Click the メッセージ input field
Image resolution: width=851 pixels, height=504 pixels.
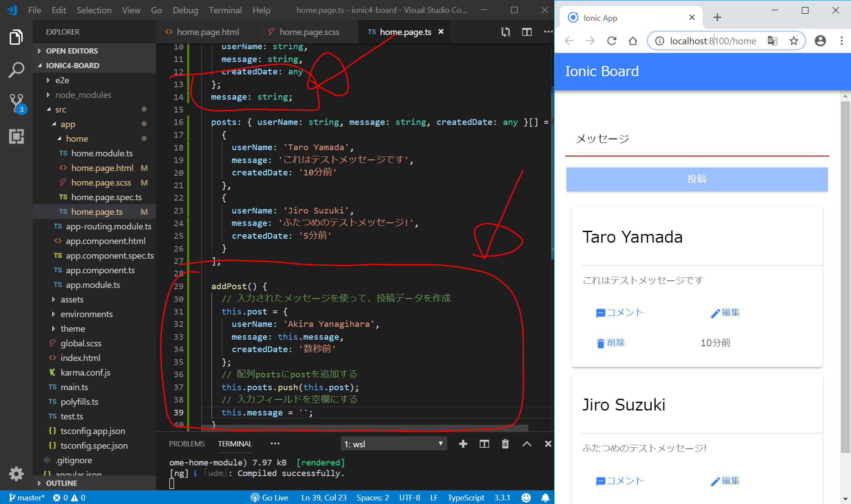[697, 139]
